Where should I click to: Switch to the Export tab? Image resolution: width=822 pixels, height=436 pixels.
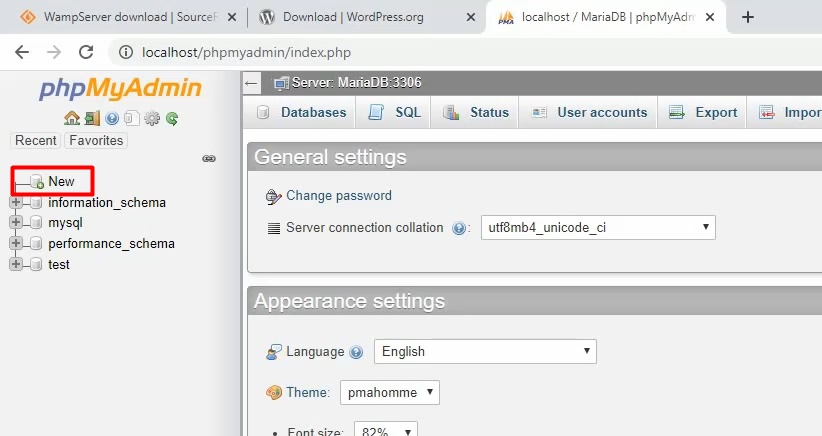point(702,112)
